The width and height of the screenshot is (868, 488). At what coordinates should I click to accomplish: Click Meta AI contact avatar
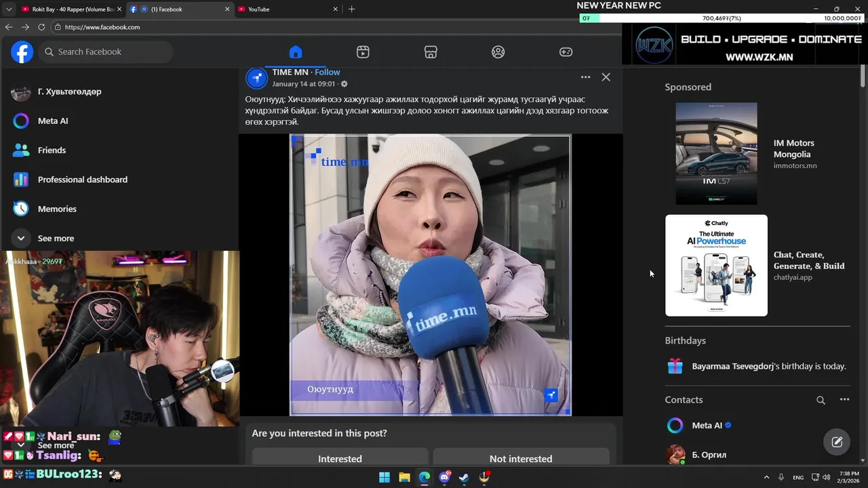click(675, 426)
